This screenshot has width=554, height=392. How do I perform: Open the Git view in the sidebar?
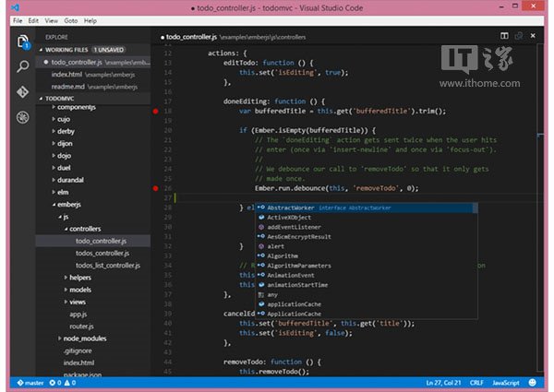click(x=23, y=92)
